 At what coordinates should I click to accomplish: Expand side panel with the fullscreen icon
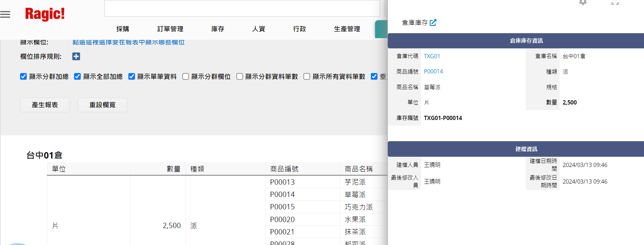pos(615,2)
